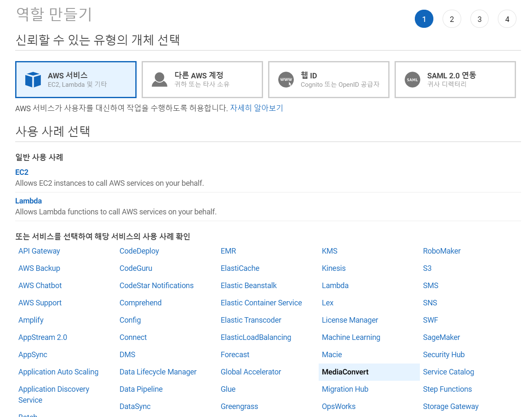Image resolution: width=532 pixels, height=417 pixels.
Task: Select Lex service
Action: [328, 303]
